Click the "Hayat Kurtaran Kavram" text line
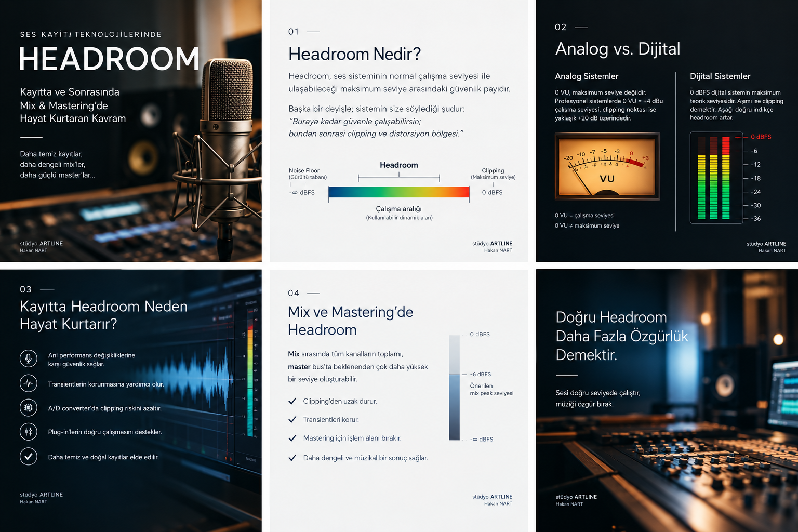Image resolution: width=798 pixels, height=532 pixels. click(73, 118)
